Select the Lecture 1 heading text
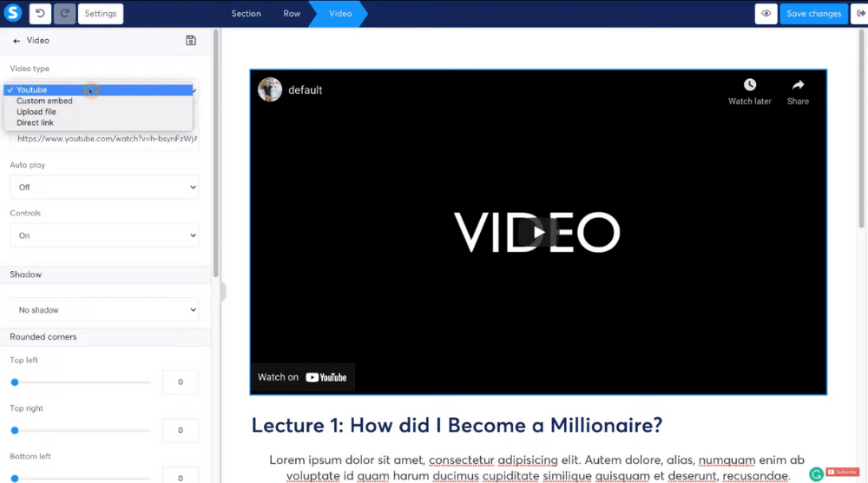868x483 pixels. (x=457, y=426)
